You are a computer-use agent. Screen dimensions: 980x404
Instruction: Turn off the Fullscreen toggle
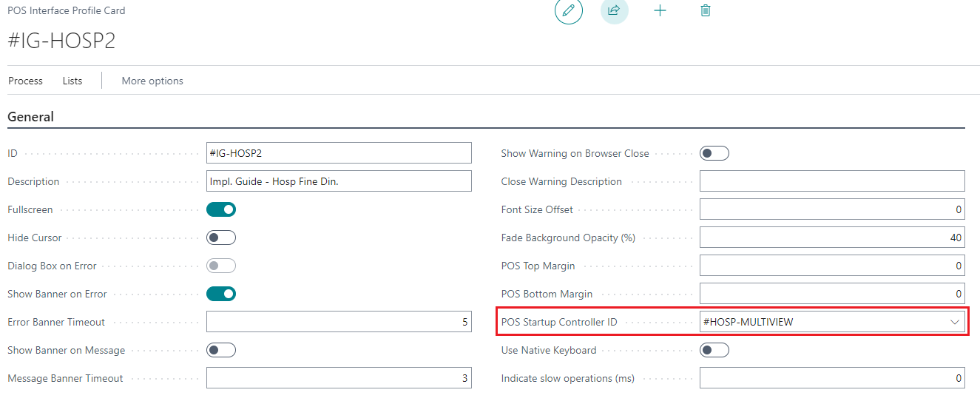click(221, 209)
